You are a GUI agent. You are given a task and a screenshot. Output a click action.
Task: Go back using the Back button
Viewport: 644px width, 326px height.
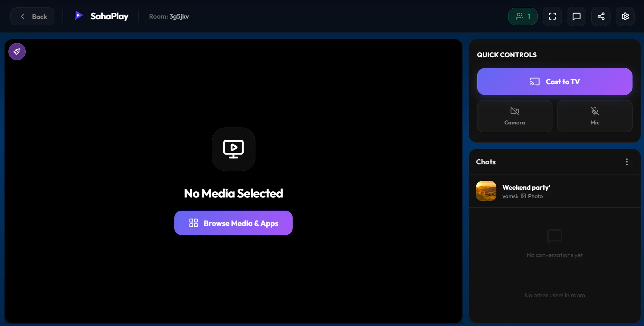click(x=32, y=16)
